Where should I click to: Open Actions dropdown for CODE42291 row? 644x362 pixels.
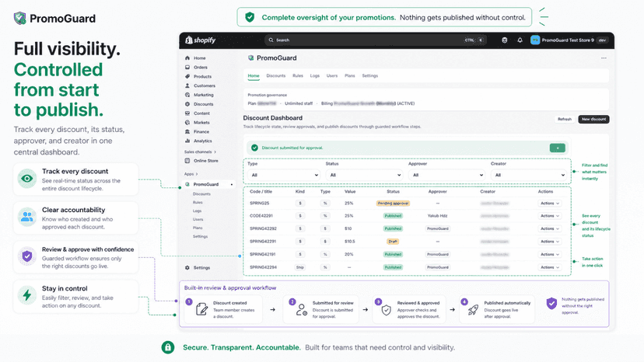[x=550, y=215]
